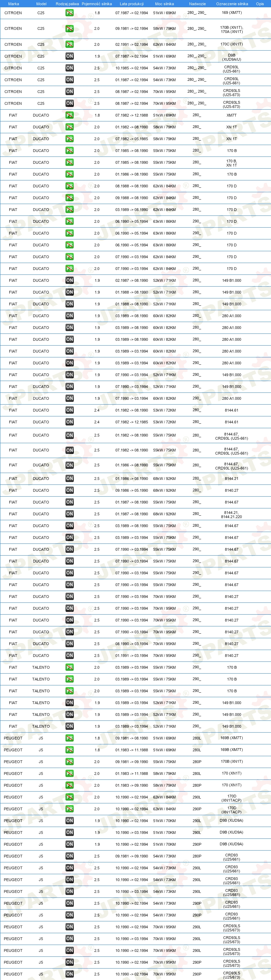Click PB icon in Ducato 01.1982 -> 08.1990 58kW row
This screenshot has height=980, width=271.
coord(70,127)
